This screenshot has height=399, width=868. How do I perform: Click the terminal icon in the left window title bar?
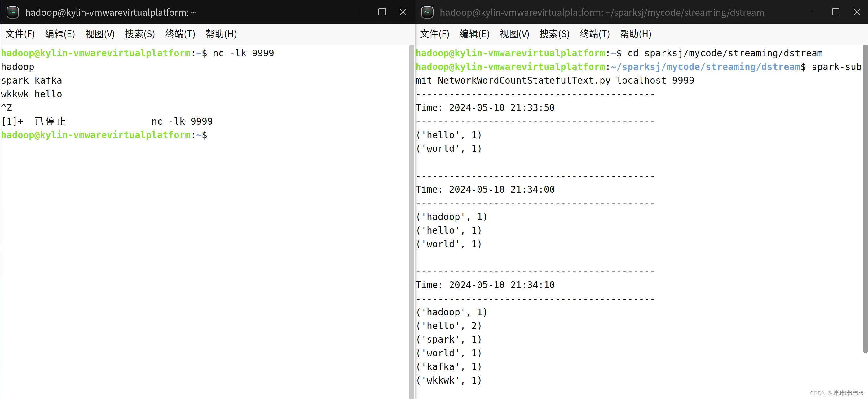tap(12, 12)
